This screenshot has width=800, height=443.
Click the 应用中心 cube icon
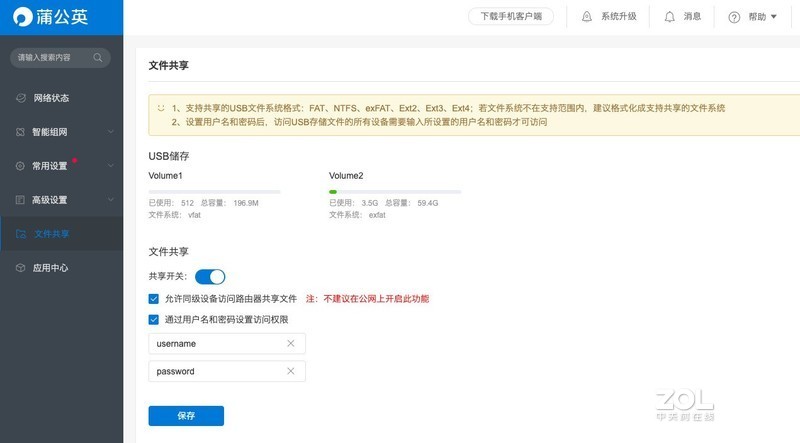20,268
